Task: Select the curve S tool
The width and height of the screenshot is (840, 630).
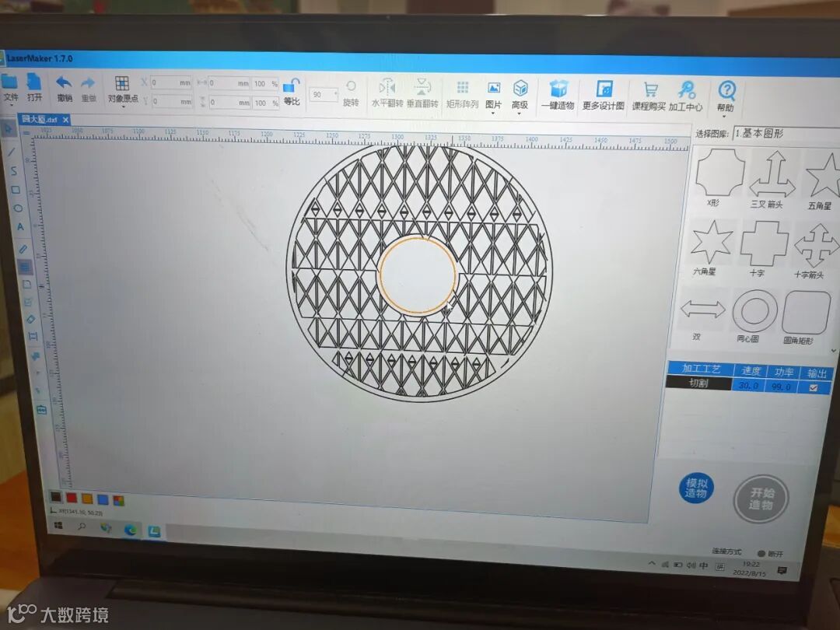Action: point(13,171)
